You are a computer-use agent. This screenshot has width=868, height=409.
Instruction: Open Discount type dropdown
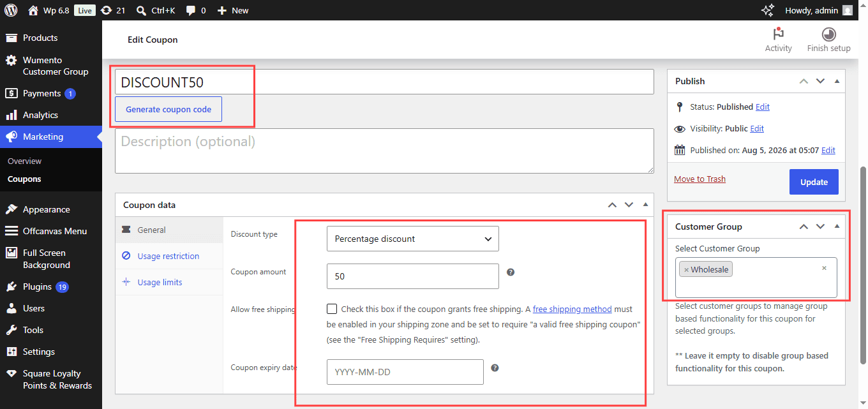click(412, 239)
